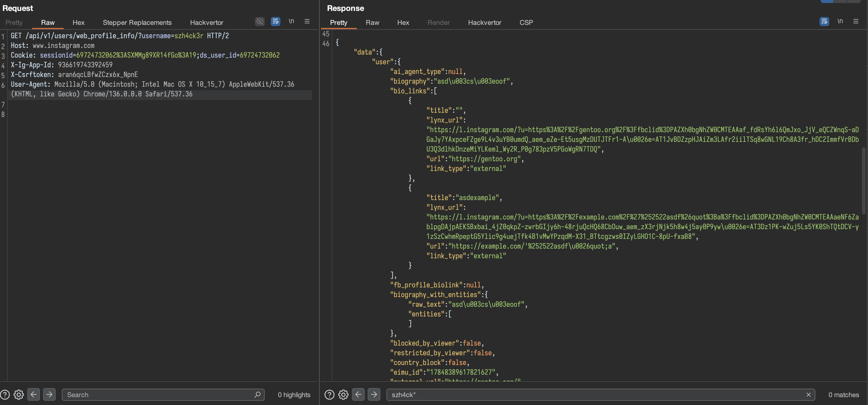Open Render tab in Response panel
This screenshot has width=868, height=405.
tap(439, 23)
